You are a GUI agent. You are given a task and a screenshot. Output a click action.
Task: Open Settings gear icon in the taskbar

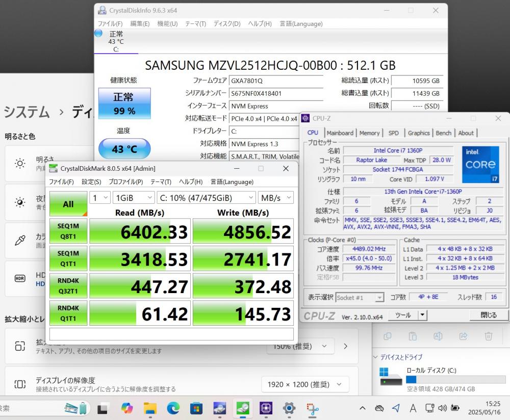289,408
